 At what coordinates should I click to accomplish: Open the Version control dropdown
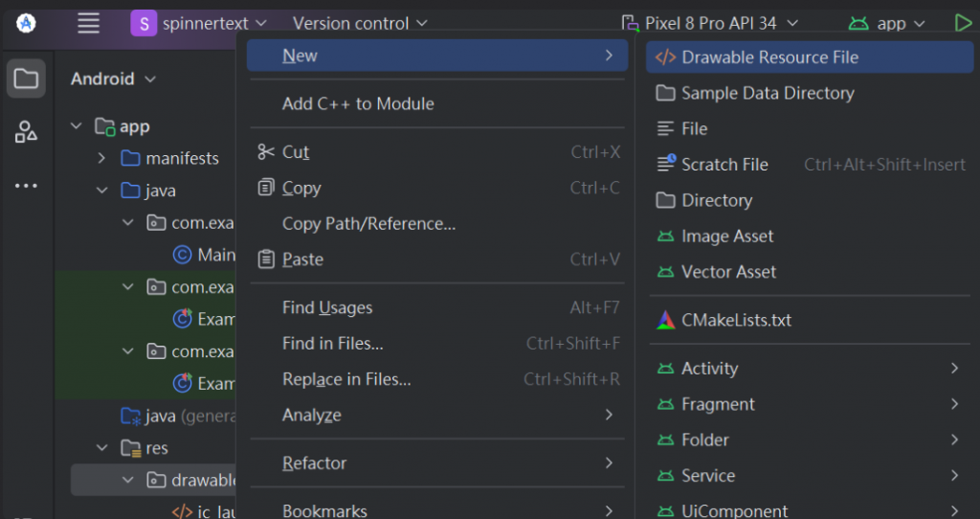click(360, 23)
